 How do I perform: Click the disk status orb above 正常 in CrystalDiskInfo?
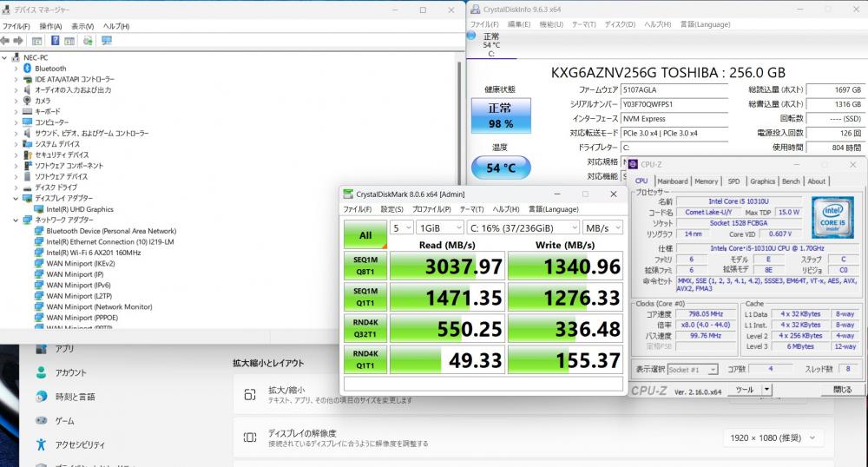471,36
